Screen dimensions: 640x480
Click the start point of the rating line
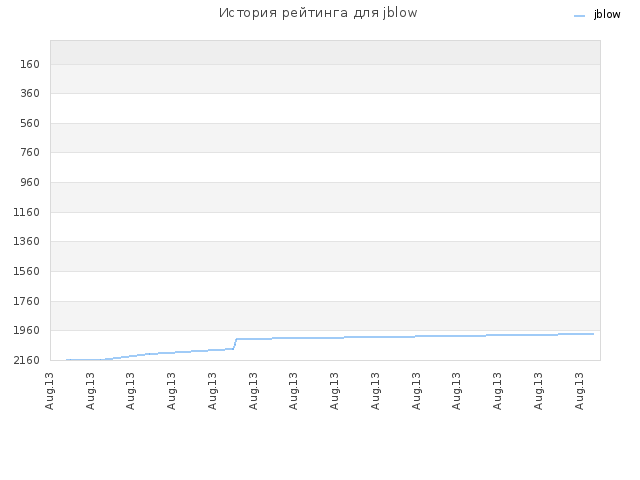click(67, 360)
